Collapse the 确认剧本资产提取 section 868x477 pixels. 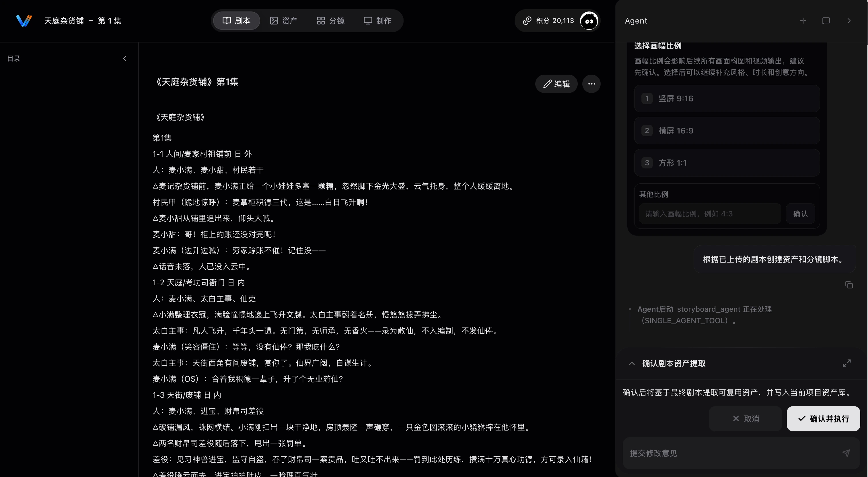coord(632,363)
